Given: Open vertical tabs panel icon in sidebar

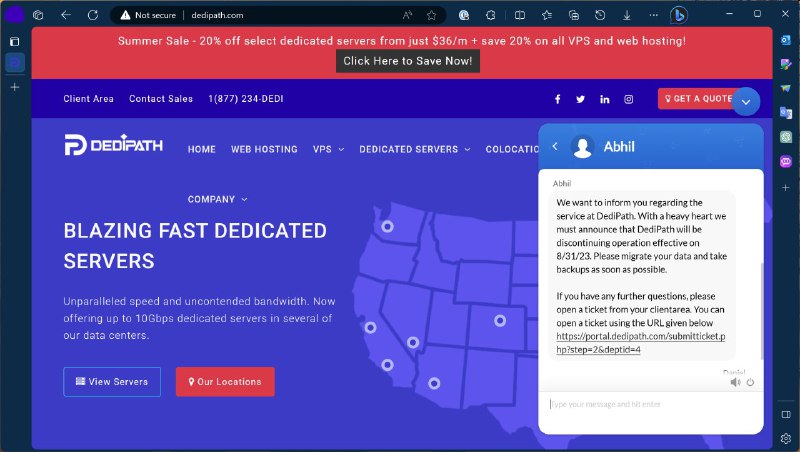Looking at the screenshot, I should [x=15, y=41].
